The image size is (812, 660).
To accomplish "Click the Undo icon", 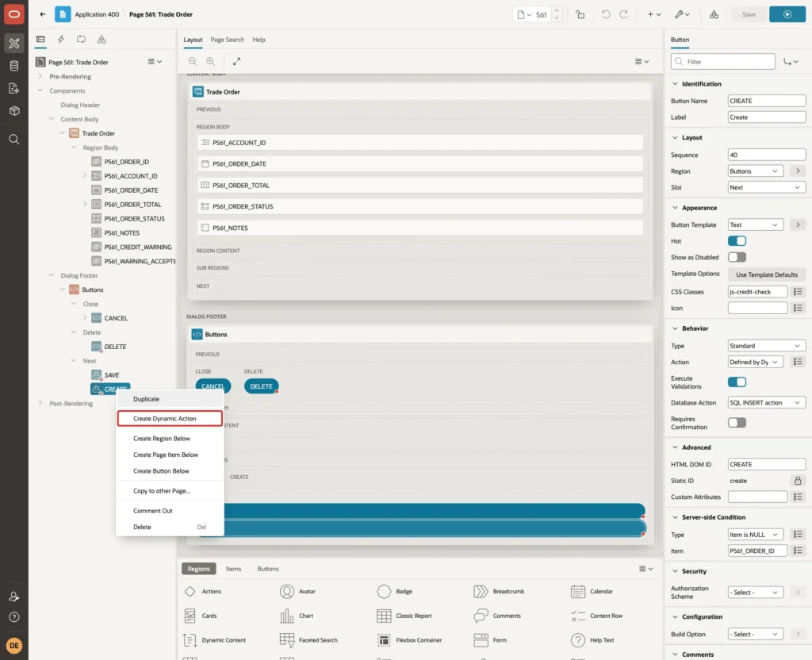I will pyautogui.click(x=605, y=14).
